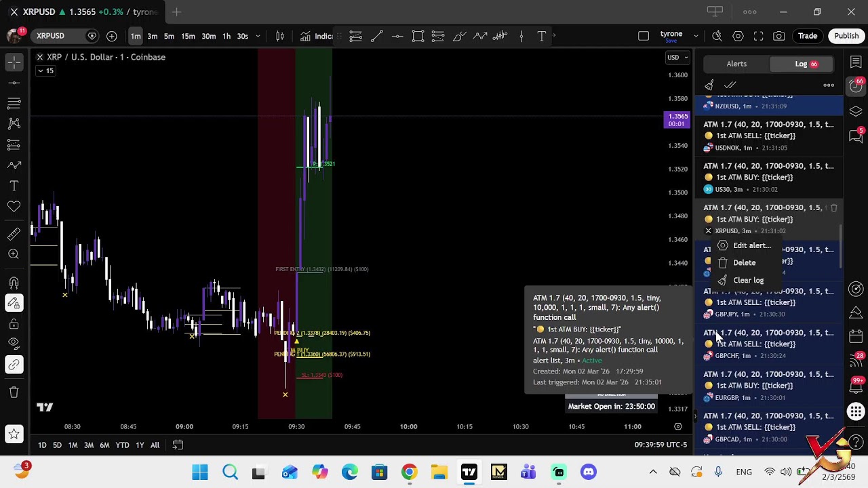Open timezone menu showing UTC-5
Screen dimensions: 868x488
tap(661, 445)
